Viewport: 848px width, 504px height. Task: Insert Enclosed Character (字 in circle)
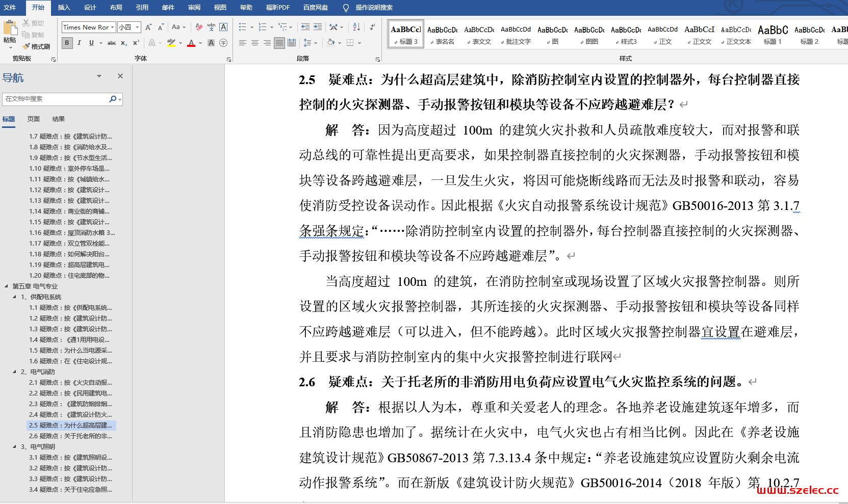[223, 43]
